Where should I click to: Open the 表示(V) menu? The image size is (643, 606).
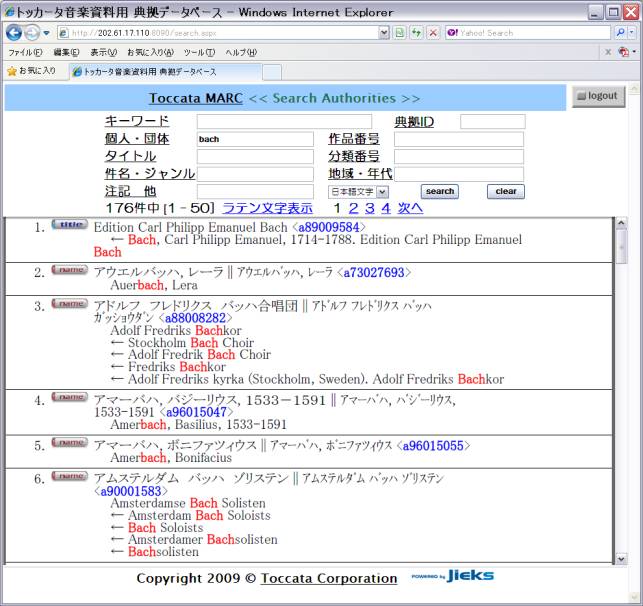104,52
